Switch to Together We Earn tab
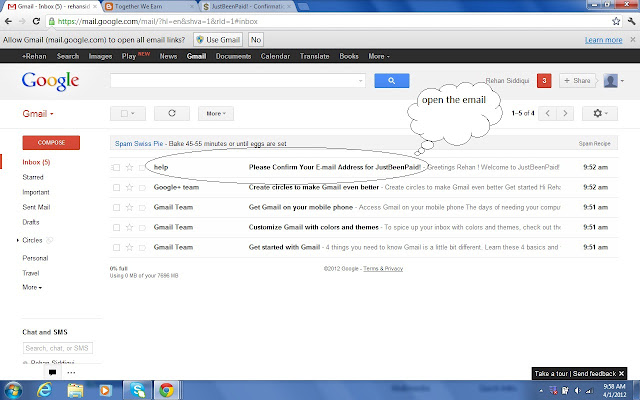The image size is (640, 400). pos(150,7)
